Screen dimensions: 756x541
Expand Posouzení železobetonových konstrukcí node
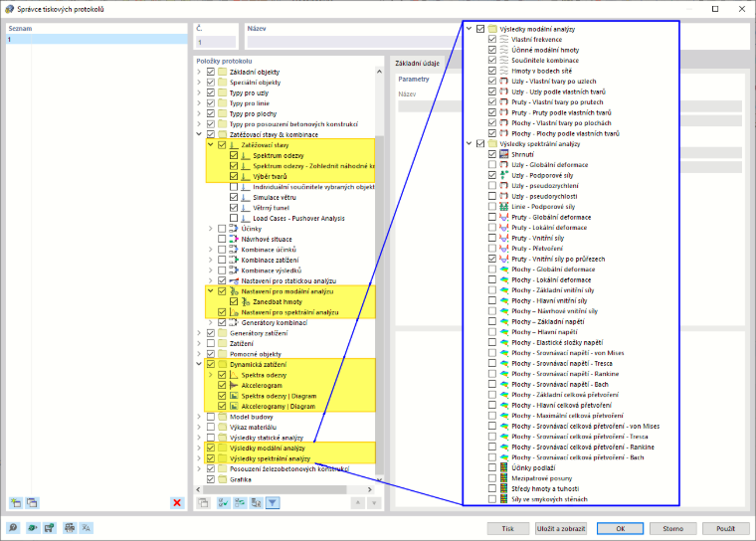click(199, 468)
